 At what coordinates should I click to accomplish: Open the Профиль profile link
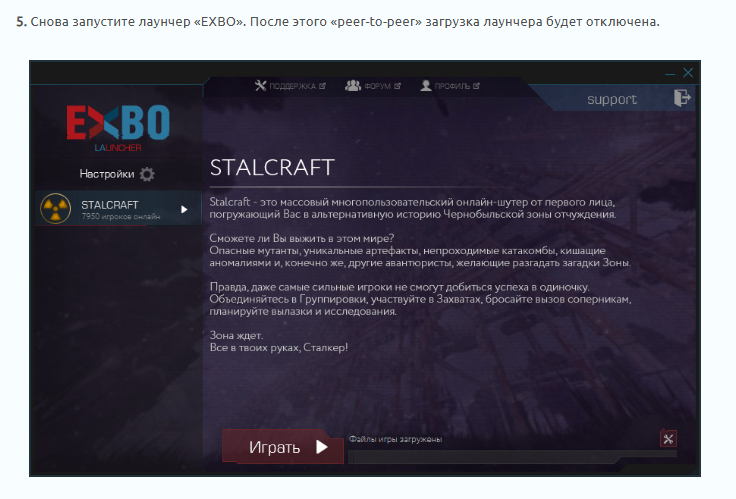(x=450, y=86)
